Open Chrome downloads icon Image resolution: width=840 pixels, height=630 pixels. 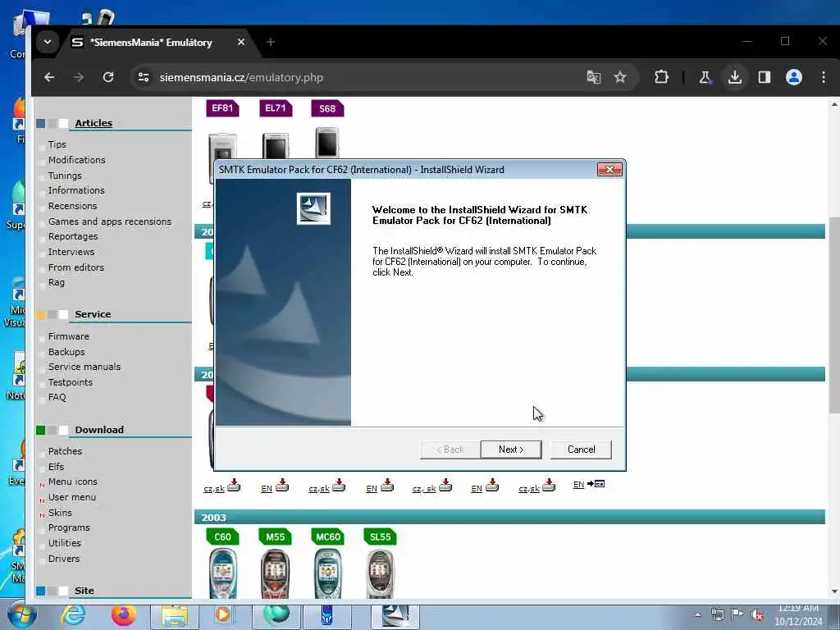click(735, 78)
